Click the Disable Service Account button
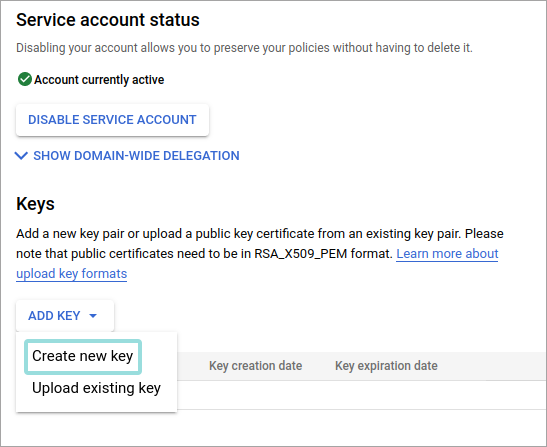The height and width of the screenshot is (447, 547). pos(112,120)
